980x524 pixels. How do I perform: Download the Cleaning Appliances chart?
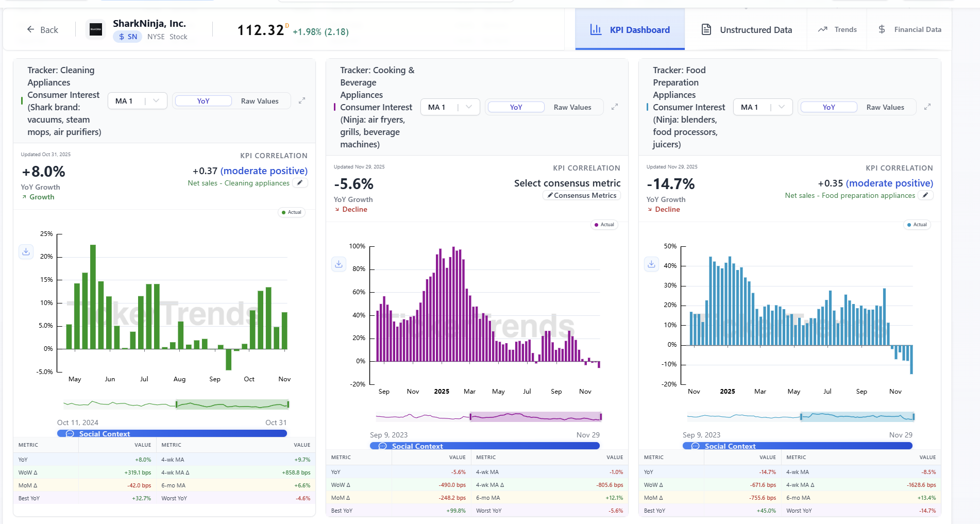[26, 251]
